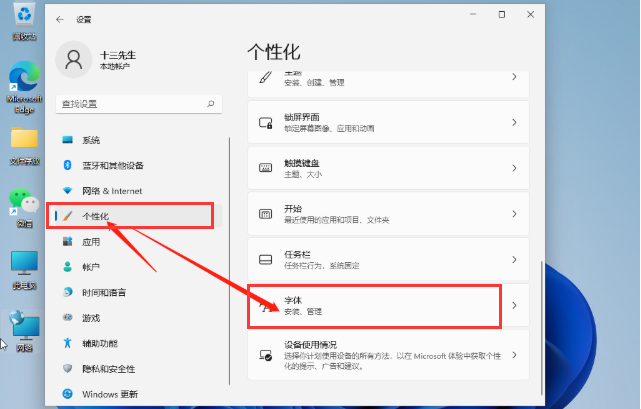The width and height of the screenshot is (641, 409).
Task: Click the search magnifier in 查找设置
Action: (x=211, y=103)
